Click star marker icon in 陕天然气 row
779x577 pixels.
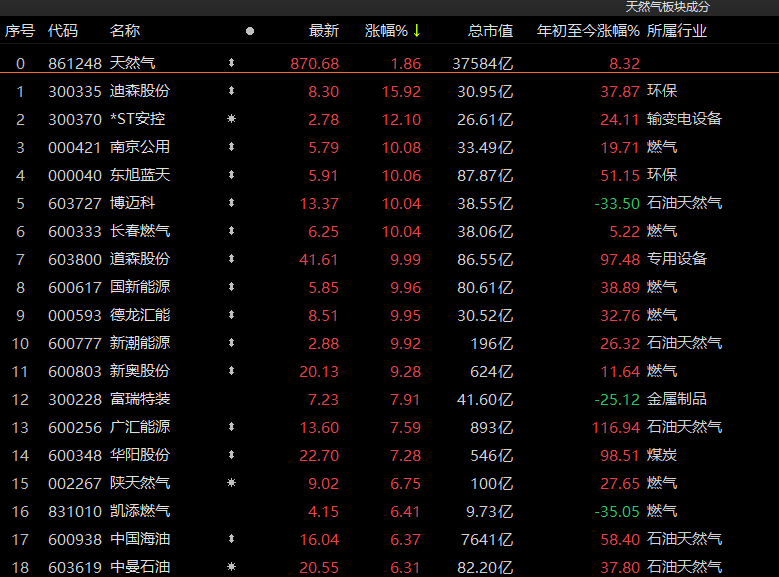pos(231,483)
